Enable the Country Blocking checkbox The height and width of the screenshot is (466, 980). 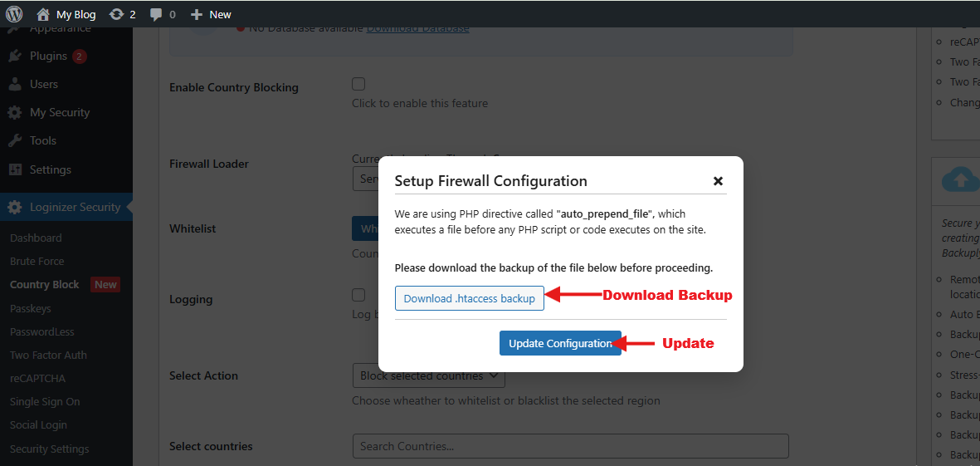[x=358, y=84]
